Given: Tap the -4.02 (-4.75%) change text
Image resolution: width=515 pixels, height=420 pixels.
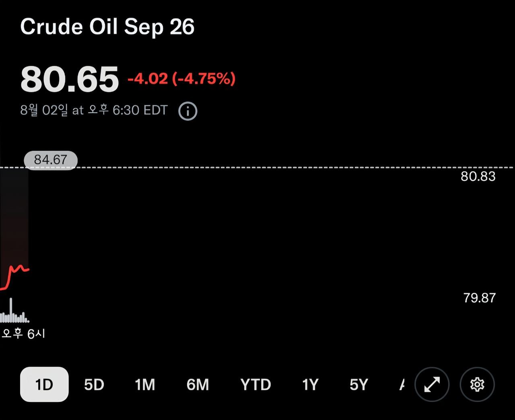Looking at the screenshot, I should [181, 78].
